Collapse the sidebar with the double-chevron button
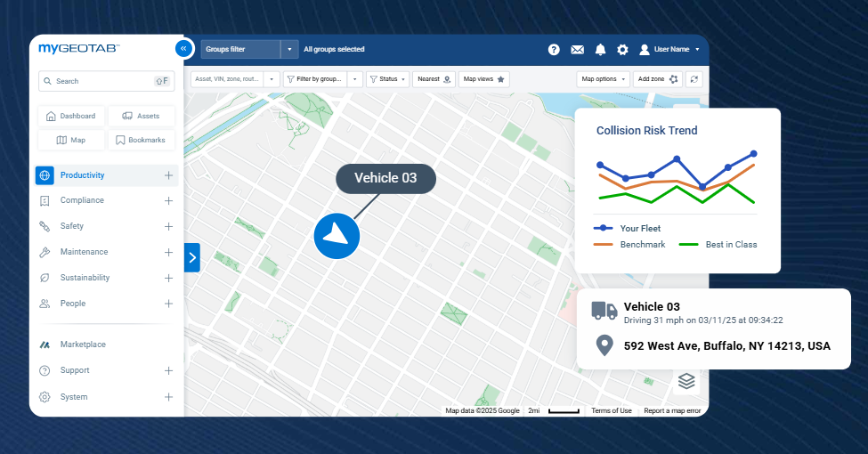Image resolution: width=868 pixels, height=454 pixels. pos(183,49)
